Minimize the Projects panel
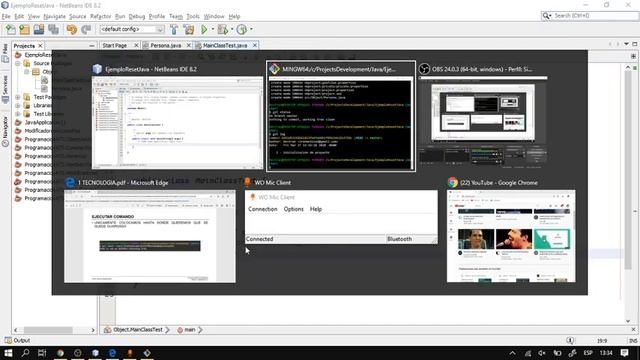 91,46
